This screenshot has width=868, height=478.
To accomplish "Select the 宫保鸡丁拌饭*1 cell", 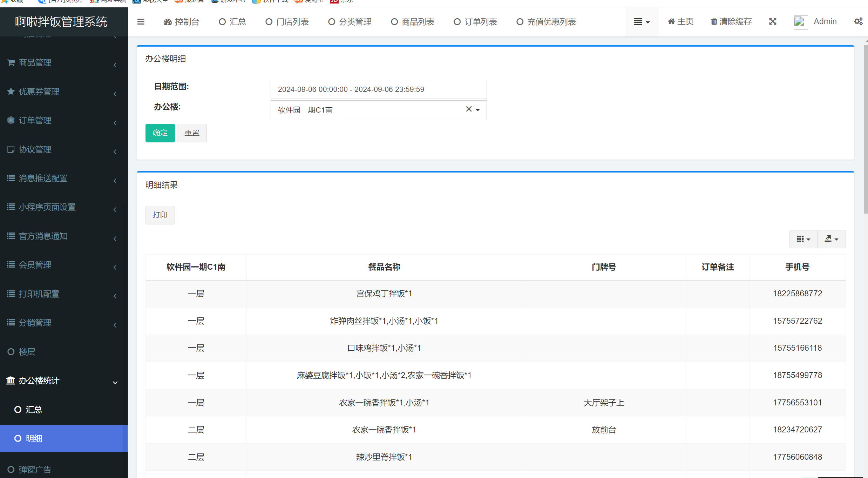I will click(x=384, y=294).
